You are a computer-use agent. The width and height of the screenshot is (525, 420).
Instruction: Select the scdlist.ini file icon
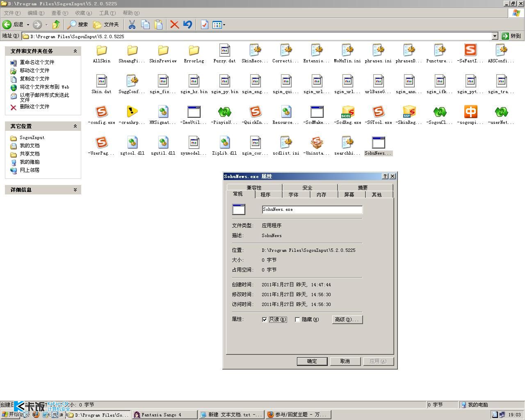click(286, 143)
